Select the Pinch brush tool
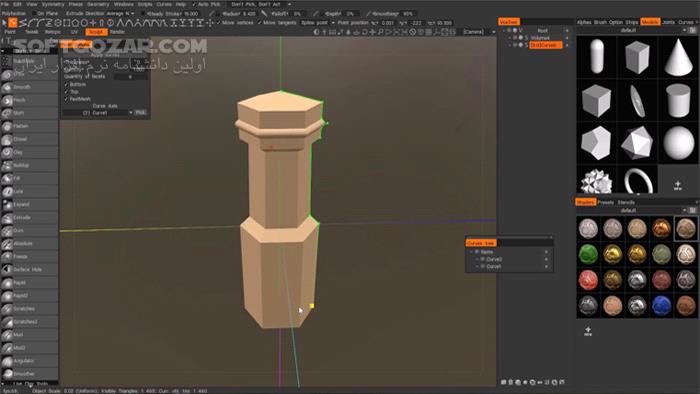 pos(29,100)
